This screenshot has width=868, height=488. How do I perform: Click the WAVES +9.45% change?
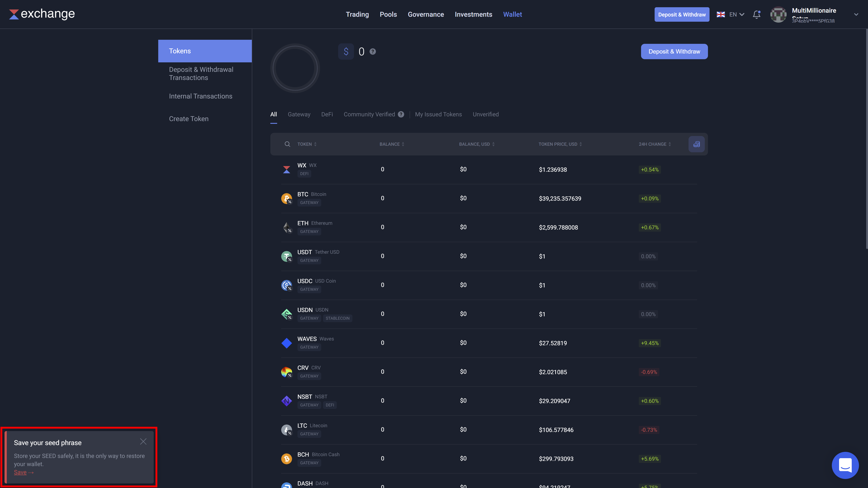(x=650, y=343)
